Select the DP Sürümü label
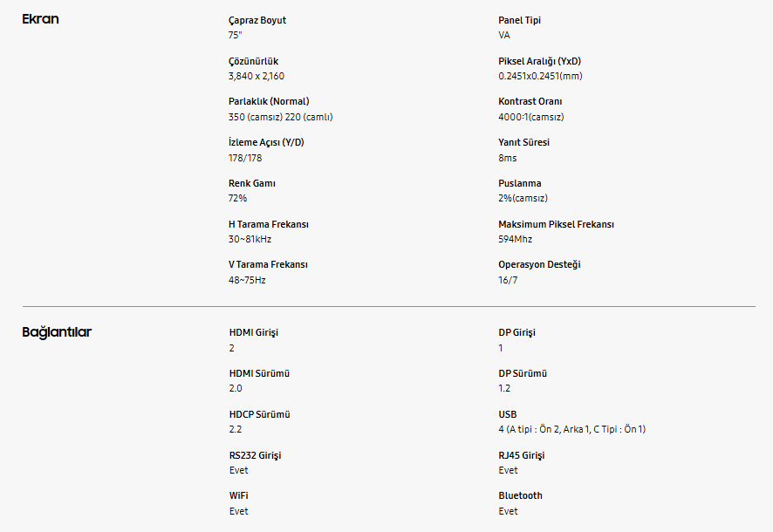 [523, 373]
